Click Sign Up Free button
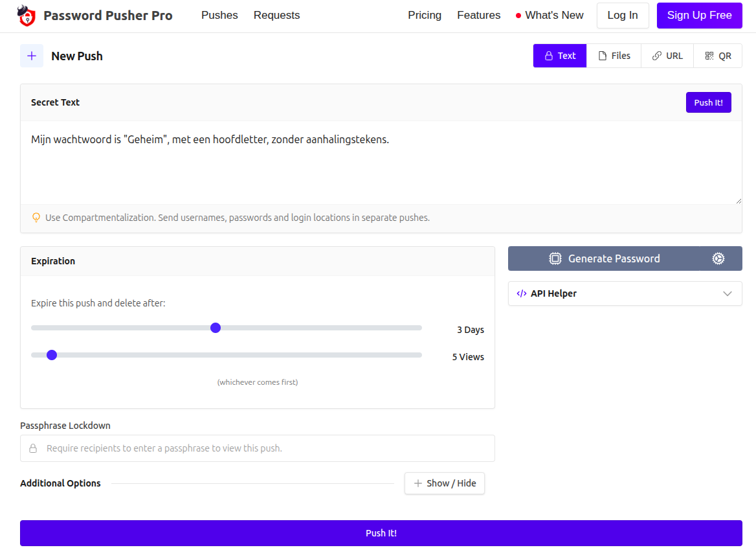 click(x=699, y=16)
